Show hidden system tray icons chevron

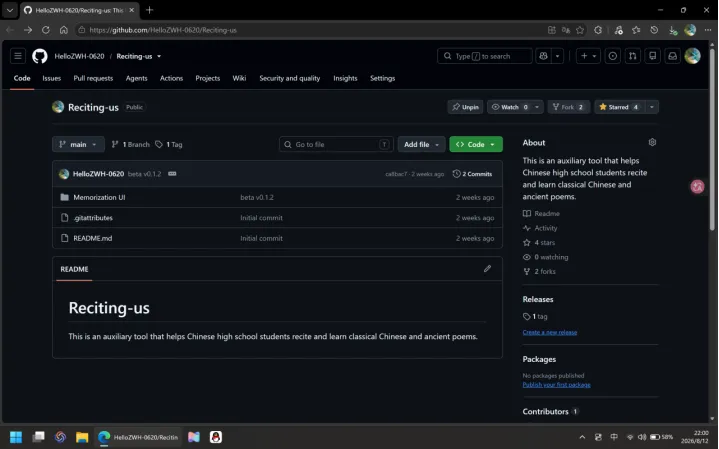pos(582,437)
